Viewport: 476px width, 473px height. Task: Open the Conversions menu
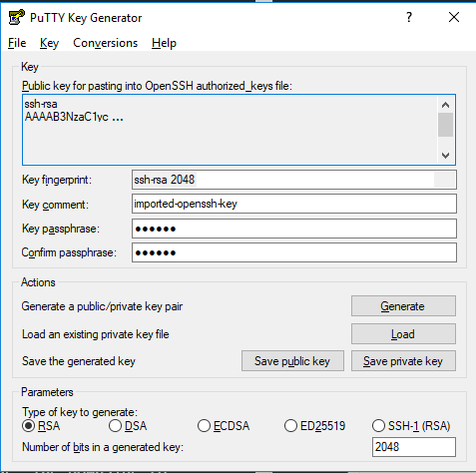105,43
